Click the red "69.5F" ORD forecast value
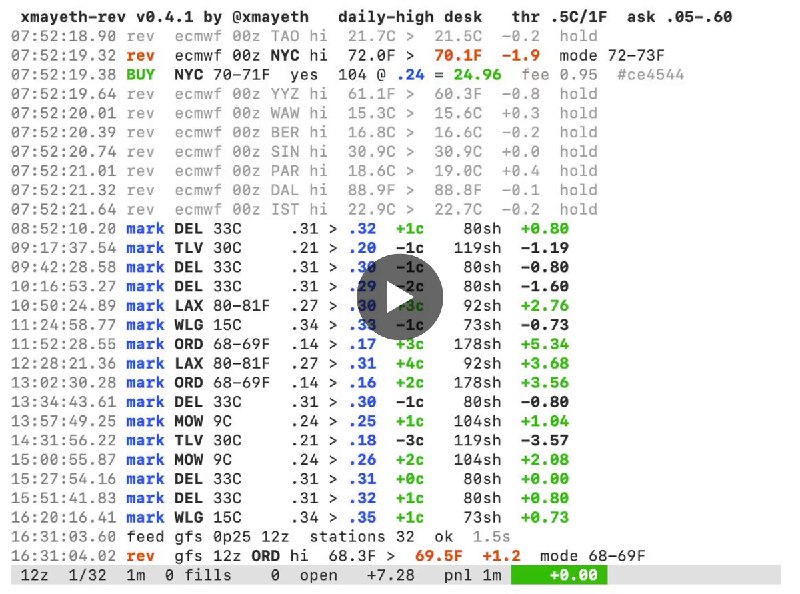Image resolution: width=800 pixels, height=594 pixels. pos(439,556)
